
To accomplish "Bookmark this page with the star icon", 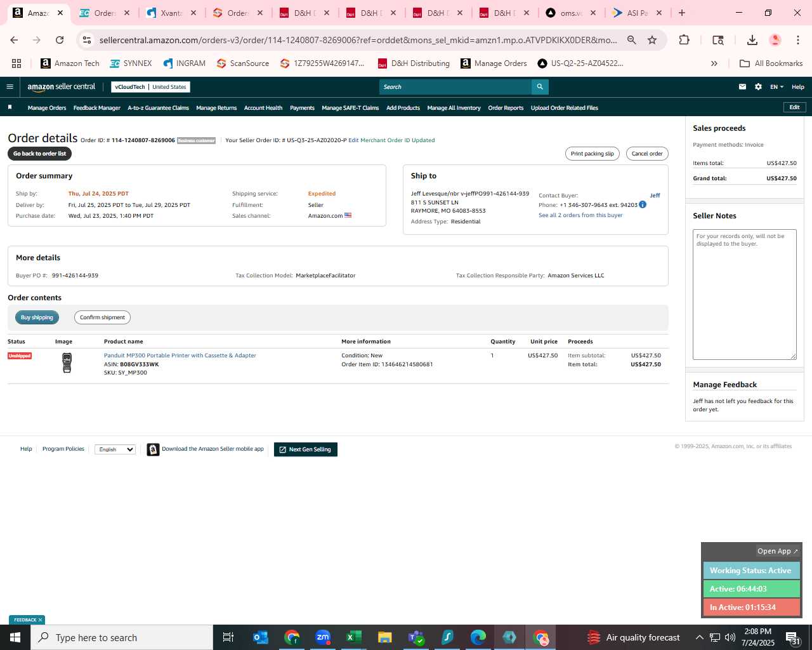I will pyautogui.click(x=652, y=40).
